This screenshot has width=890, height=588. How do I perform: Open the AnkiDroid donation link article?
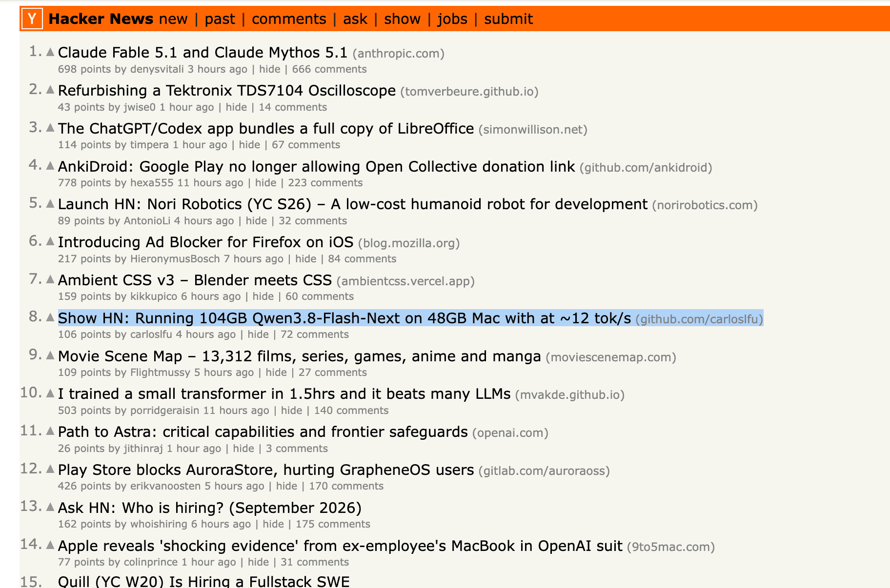point(316,166)
